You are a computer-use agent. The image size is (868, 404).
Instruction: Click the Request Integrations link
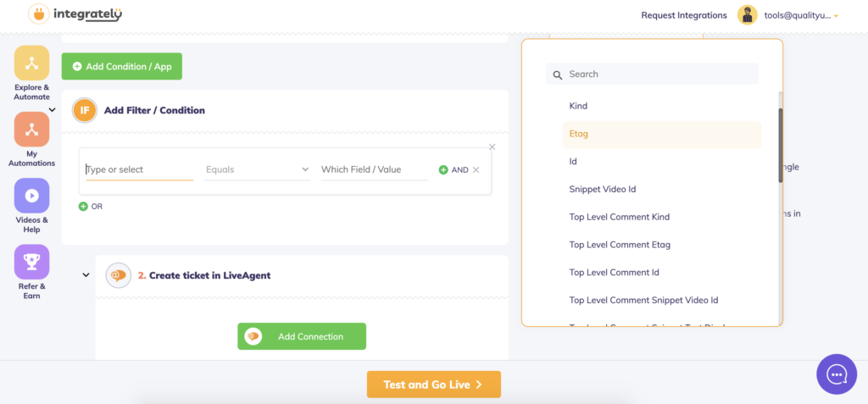point(684,15)
